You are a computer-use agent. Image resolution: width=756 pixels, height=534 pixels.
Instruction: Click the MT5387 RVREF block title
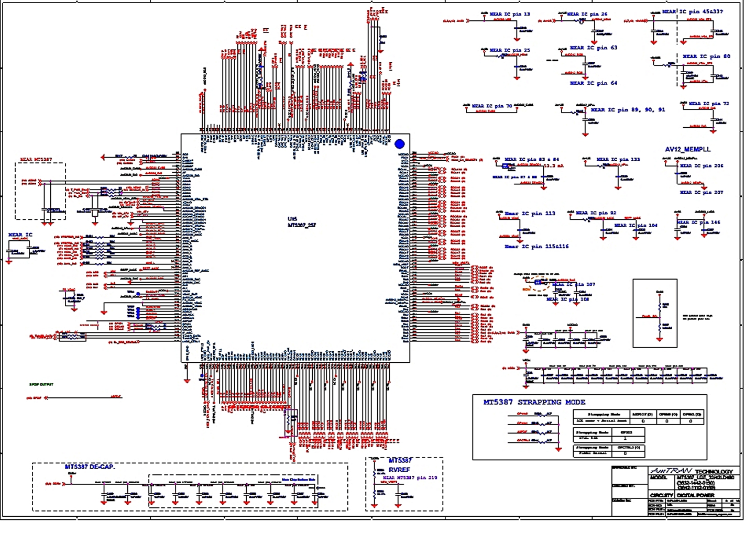[x=400, y=465]
